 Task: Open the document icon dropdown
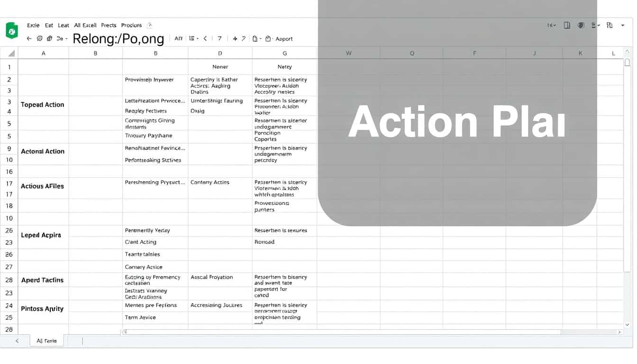[x=257, y=38]
